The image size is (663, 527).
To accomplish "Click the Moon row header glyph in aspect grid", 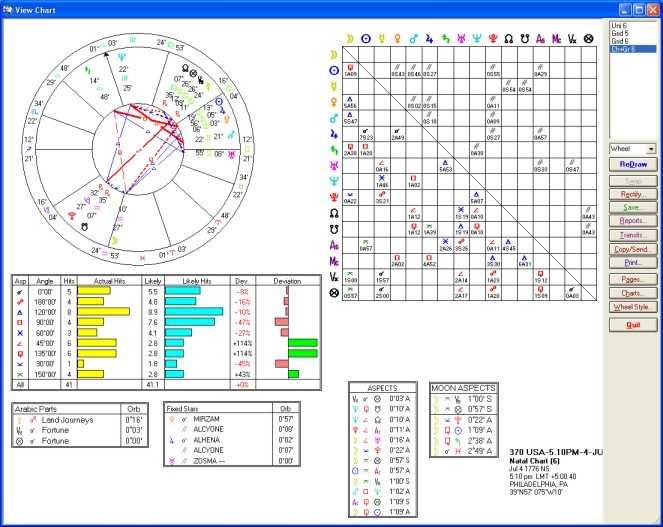I will (334, 55).
